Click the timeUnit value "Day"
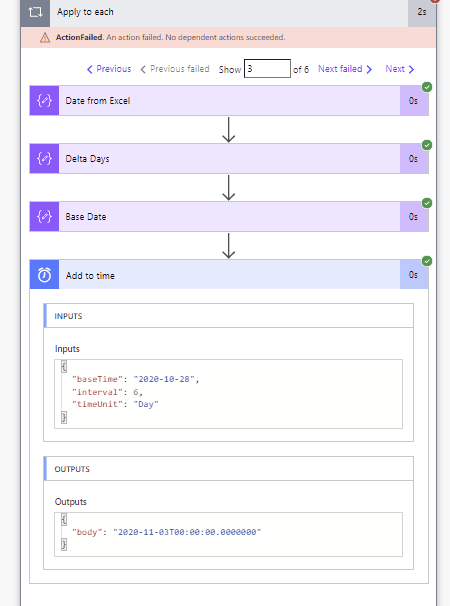Image resolution: width=450 pixels, height=606 pixels. coord(146,404)
